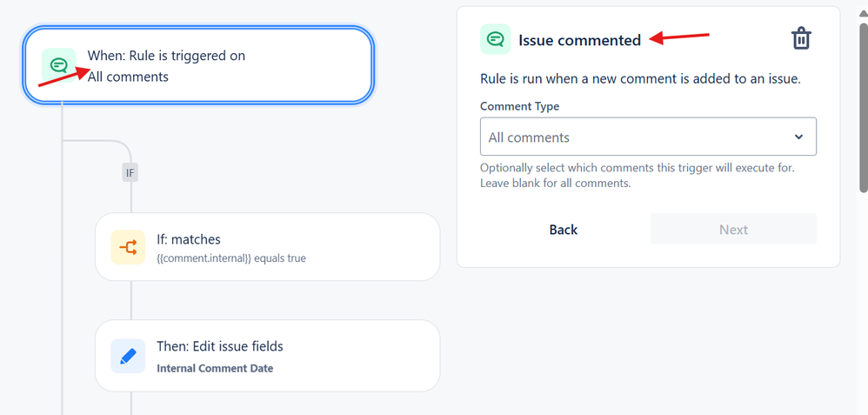Click the "Comment Type" field label

click(x=519, y=106)
